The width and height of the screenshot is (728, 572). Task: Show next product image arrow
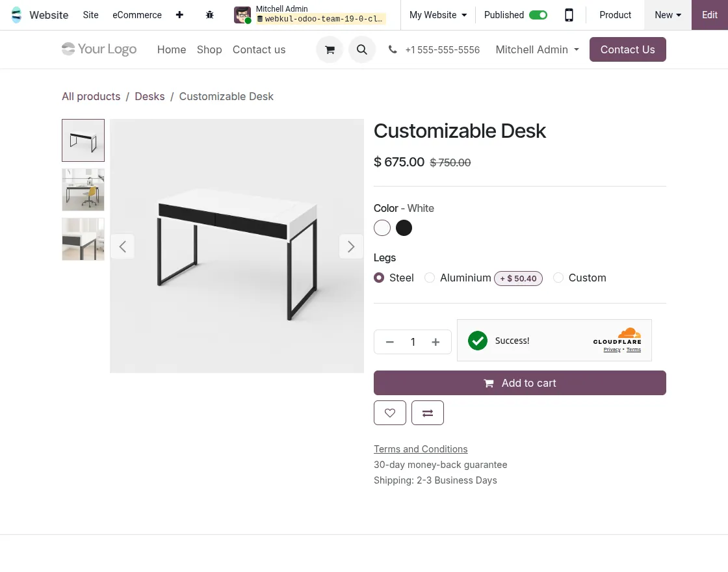point(351,246)
